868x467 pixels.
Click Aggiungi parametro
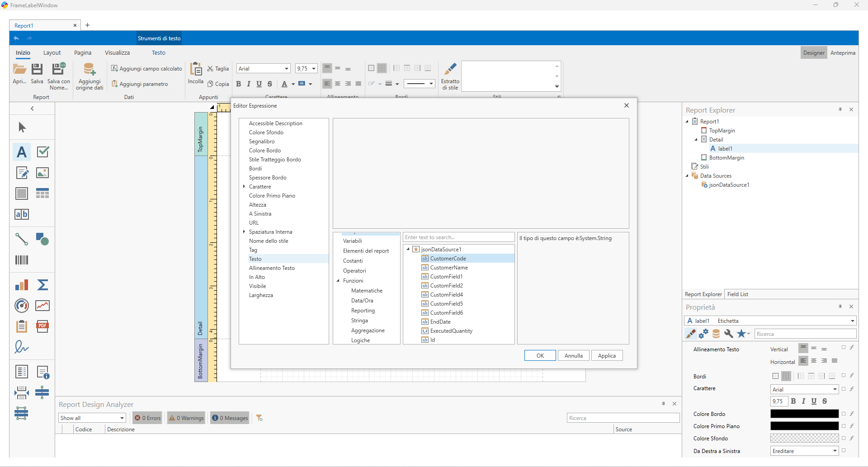pos(140,84)
